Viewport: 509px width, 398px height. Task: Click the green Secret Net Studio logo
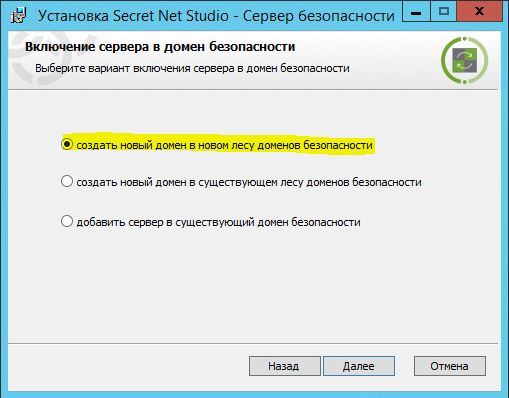(464, 60)
